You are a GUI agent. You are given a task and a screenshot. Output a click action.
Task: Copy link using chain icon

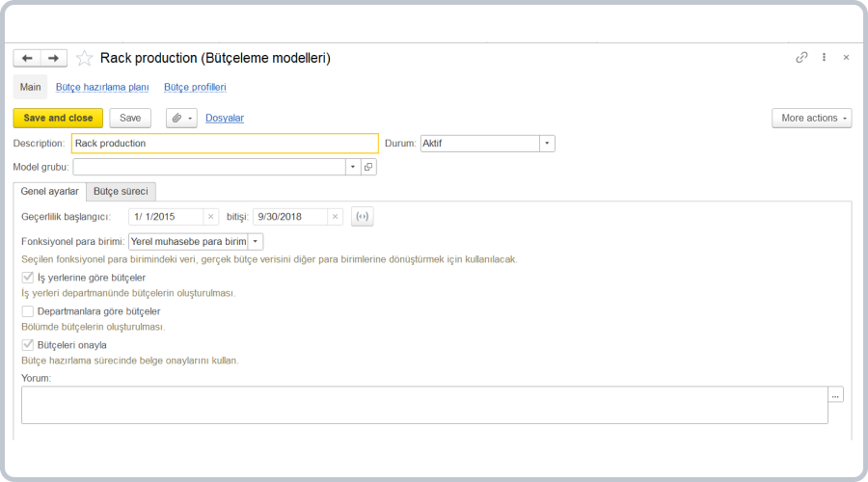(801, 58)
